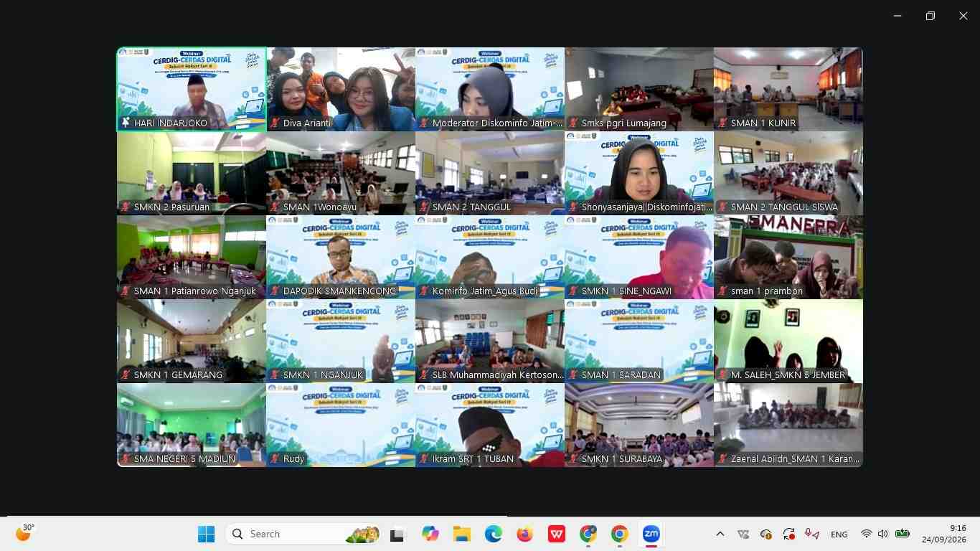
Task: Select the Diva Arianti video tile
Action: (341, 89)
